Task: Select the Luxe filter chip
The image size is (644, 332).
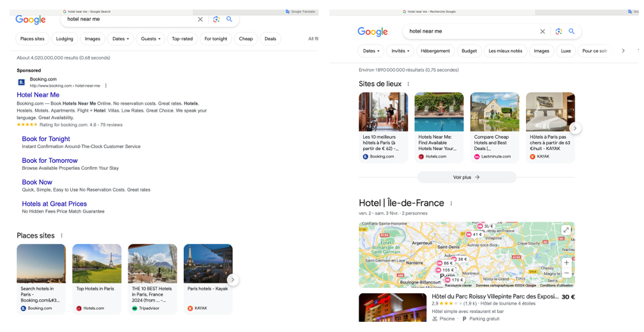Action: 566,51
